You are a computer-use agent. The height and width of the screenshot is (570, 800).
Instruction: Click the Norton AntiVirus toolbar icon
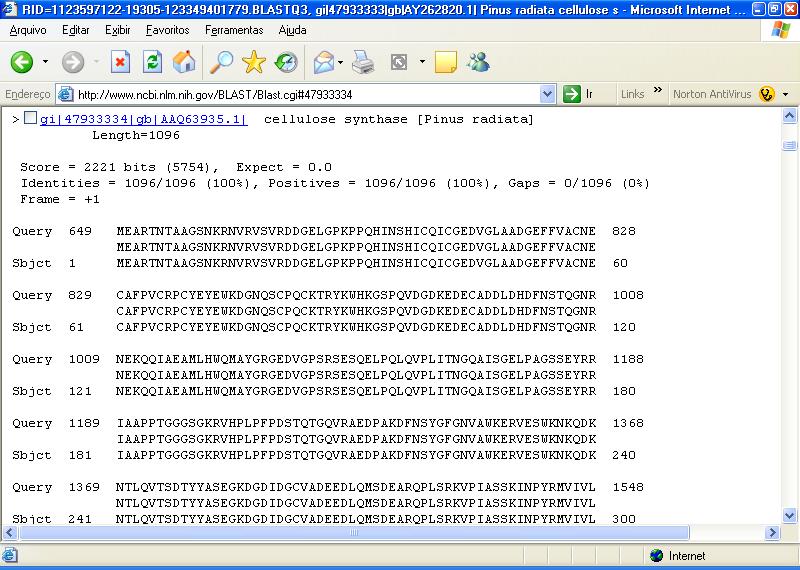coord(767,94)
